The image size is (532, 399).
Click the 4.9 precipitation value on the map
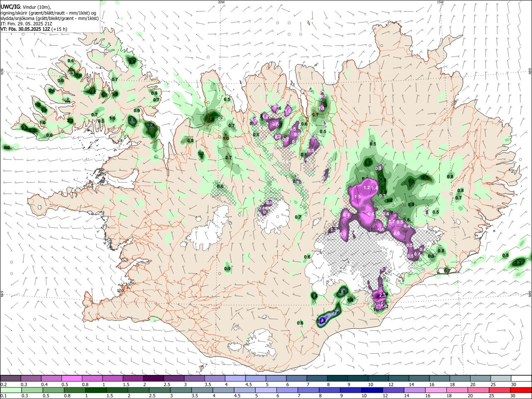(342, 292)
